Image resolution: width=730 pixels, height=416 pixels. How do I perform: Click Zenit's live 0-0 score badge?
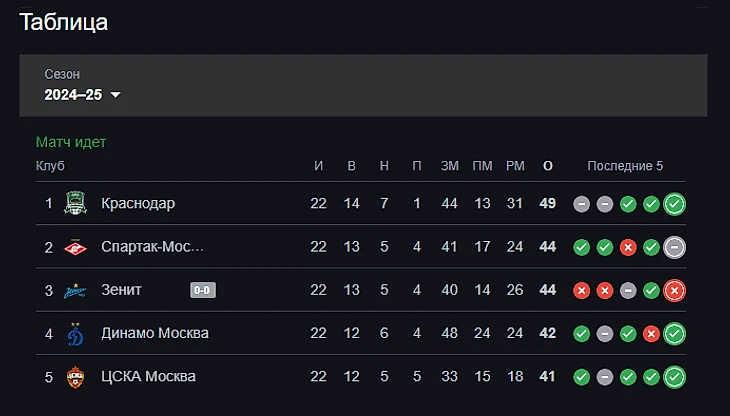(203, 290)
